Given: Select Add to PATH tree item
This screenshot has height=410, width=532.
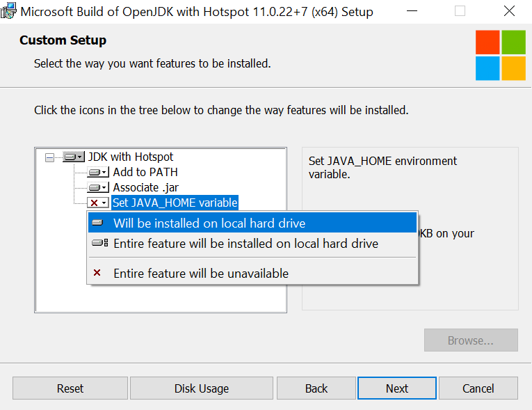Looking at the screenshot, I should click(145, 172).
